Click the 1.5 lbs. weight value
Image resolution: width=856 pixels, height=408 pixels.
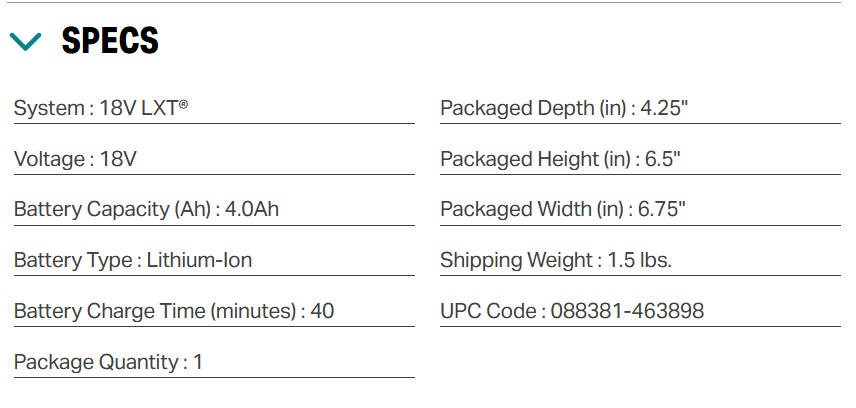pyautogui.click(x=639, y=260)
